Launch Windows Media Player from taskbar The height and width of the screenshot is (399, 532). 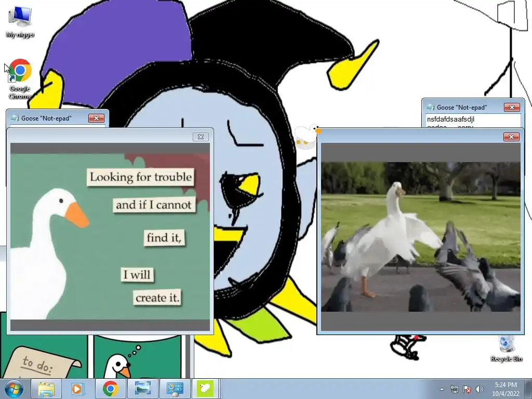(x=78, y=389)
